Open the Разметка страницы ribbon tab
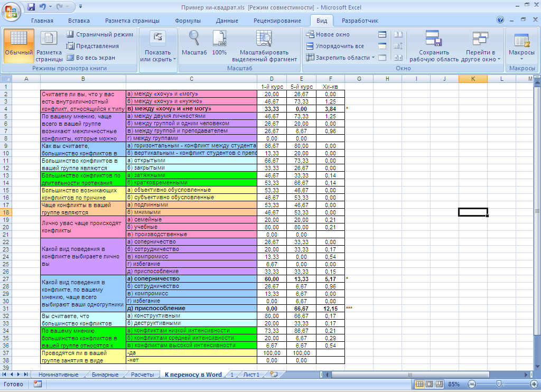The width and height of the screenshot is (541, 392). (133, 21)
